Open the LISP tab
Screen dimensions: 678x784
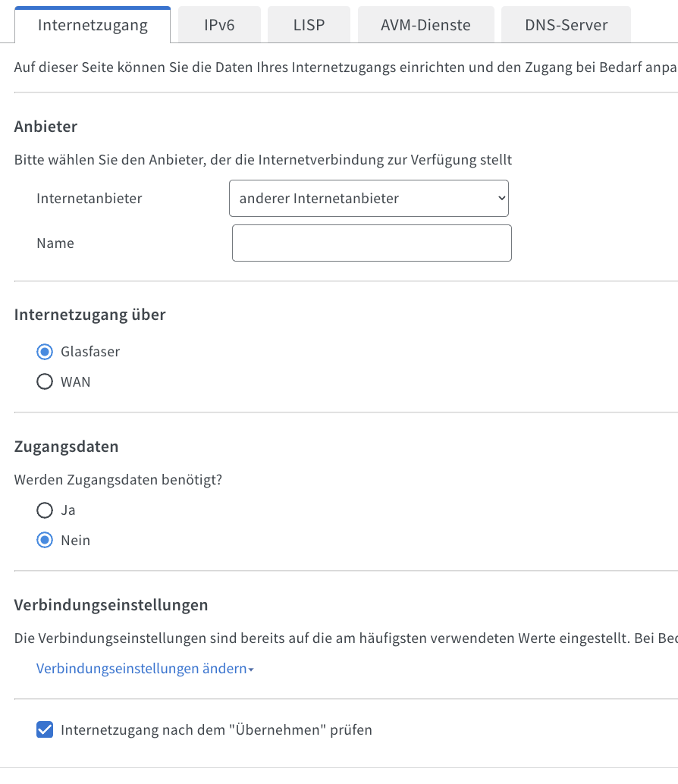(309, 24)
